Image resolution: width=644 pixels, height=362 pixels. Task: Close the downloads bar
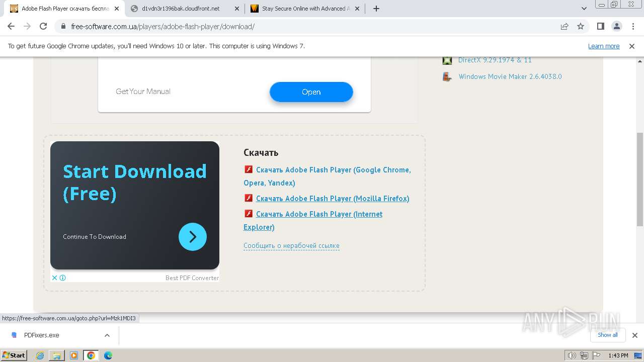pos(634,335)
